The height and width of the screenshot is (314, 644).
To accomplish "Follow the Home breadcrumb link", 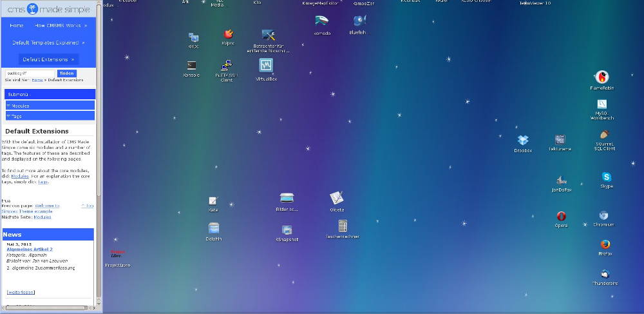I will click(37, 80).
